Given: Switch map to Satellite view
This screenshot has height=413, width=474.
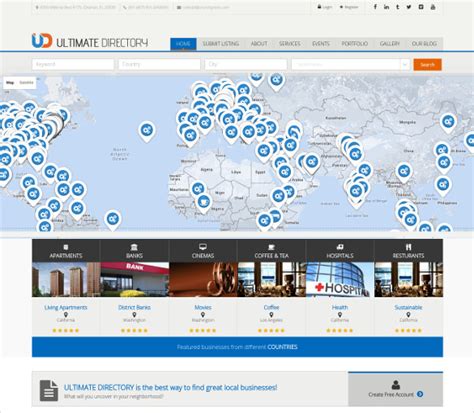Looking at the screenshot, I should tap(26, 82).
